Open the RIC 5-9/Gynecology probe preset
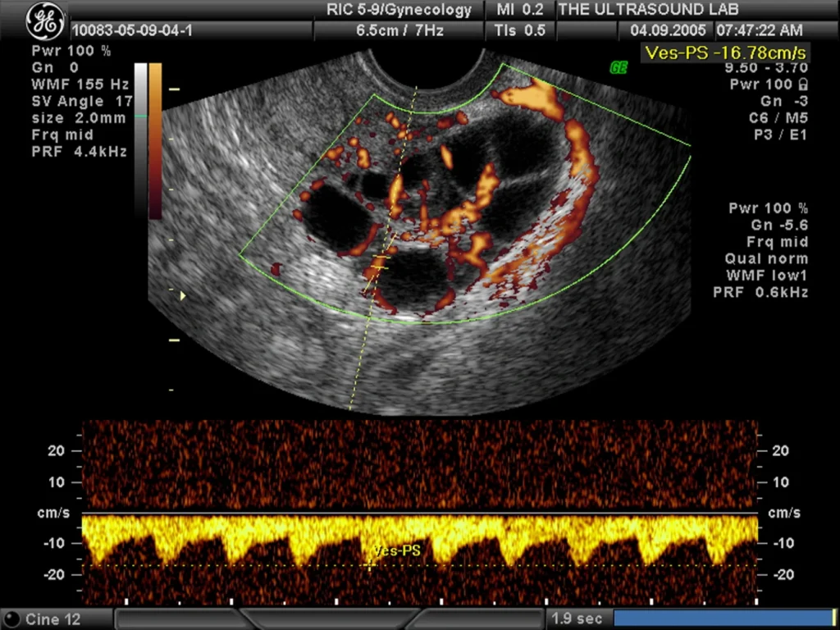Viewport: 840px width, 630px height. (x=399, y=10)
